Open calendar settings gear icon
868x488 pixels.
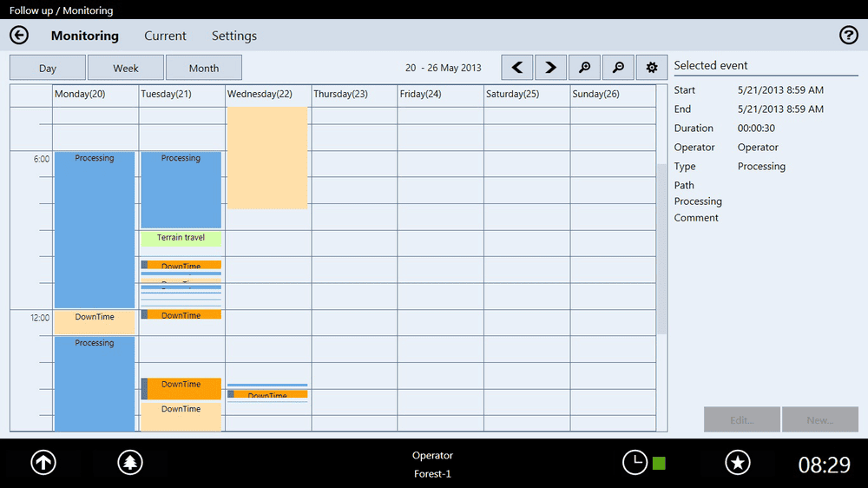652,68
